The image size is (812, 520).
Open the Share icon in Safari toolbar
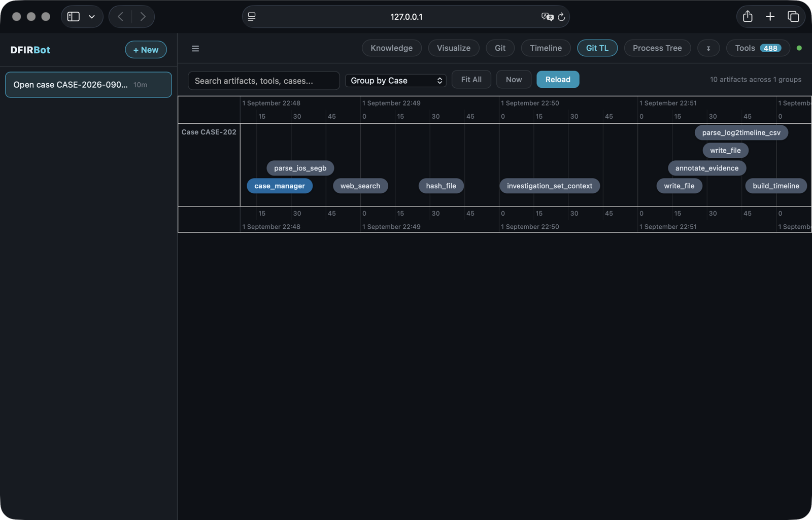click(748, 17)
